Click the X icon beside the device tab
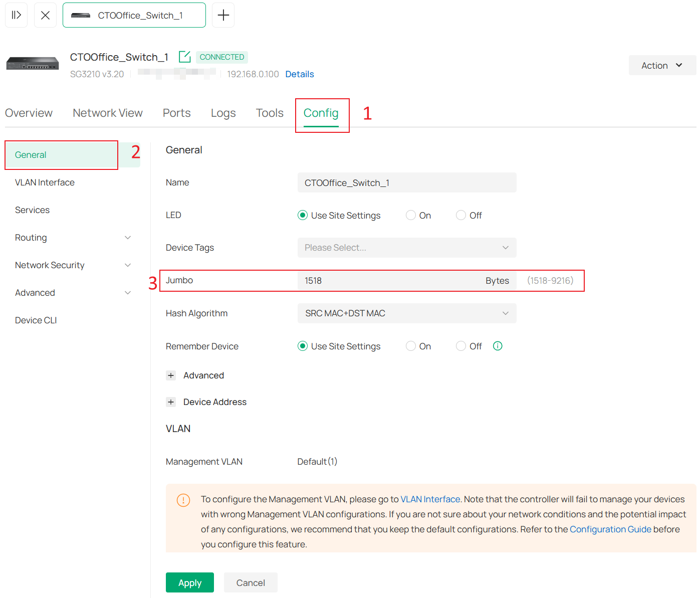Viewport: 700px width, 598px height. [x=45, y=15]
